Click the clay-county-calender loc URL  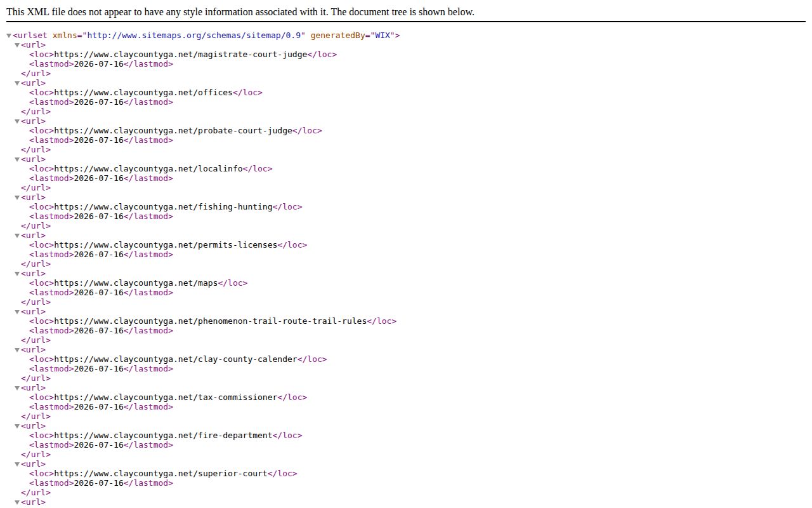pos(176,359)
